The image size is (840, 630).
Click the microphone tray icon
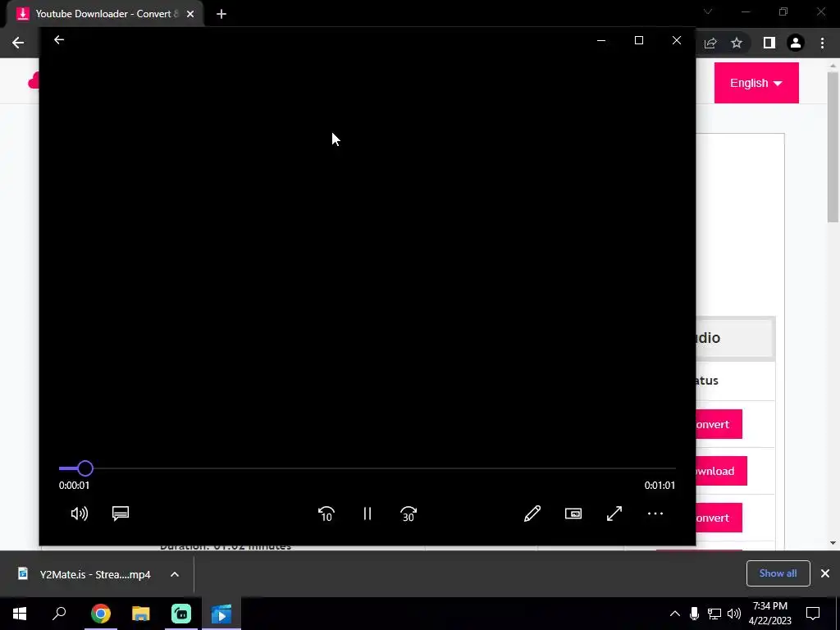coord(694,614)
